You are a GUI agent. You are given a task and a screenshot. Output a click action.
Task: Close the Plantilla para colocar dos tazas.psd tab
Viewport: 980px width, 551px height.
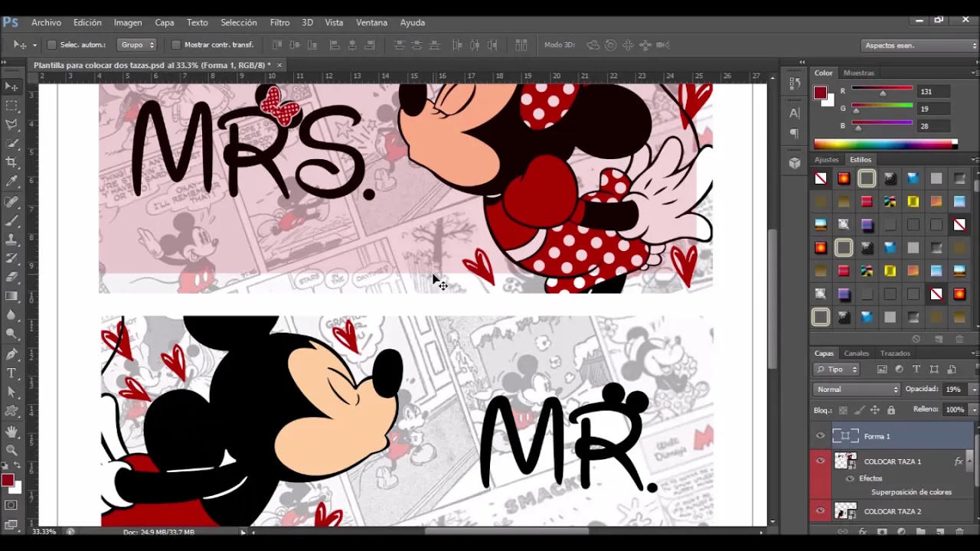(x=279, y=65)
